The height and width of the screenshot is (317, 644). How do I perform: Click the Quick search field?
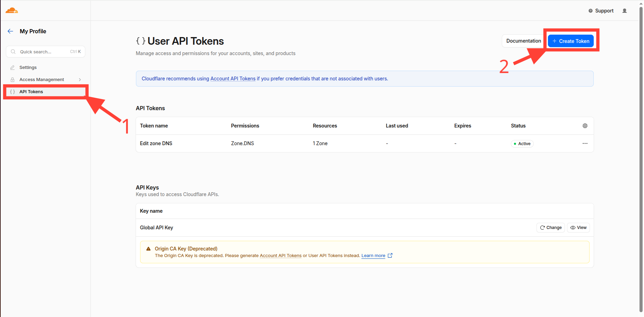pos(45,52)
